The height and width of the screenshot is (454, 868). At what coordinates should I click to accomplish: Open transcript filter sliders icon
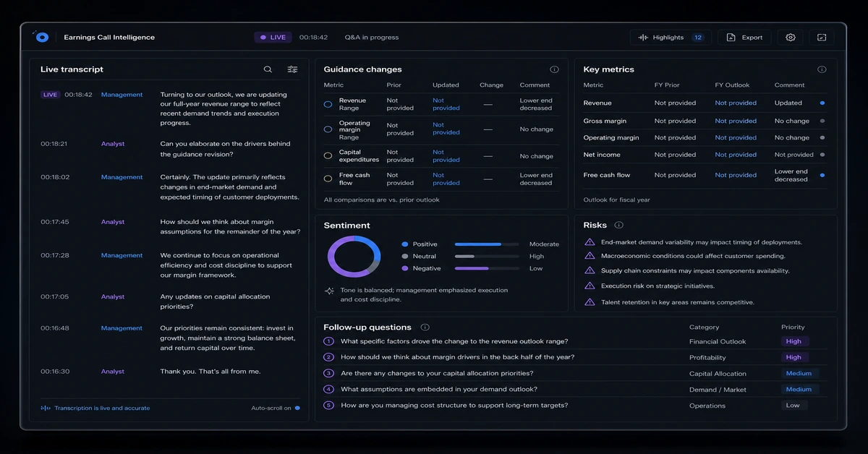292,69
